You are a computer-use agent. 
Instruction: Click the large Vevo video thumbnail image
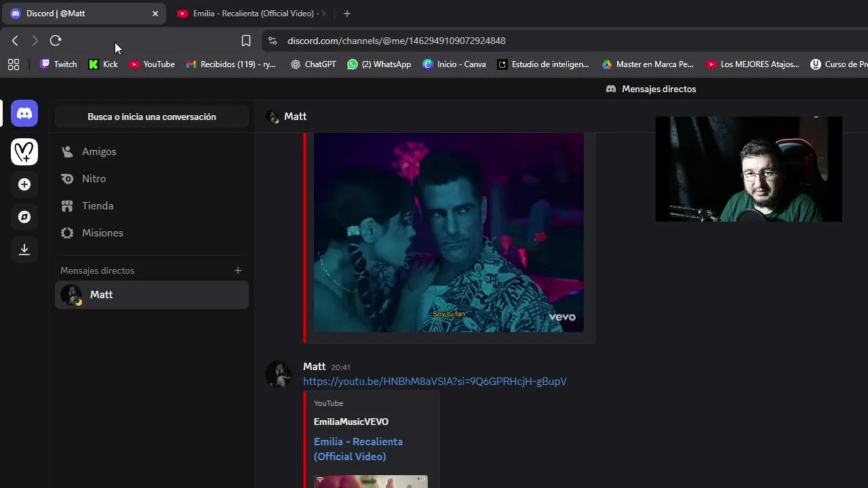(x=448, y=232)
